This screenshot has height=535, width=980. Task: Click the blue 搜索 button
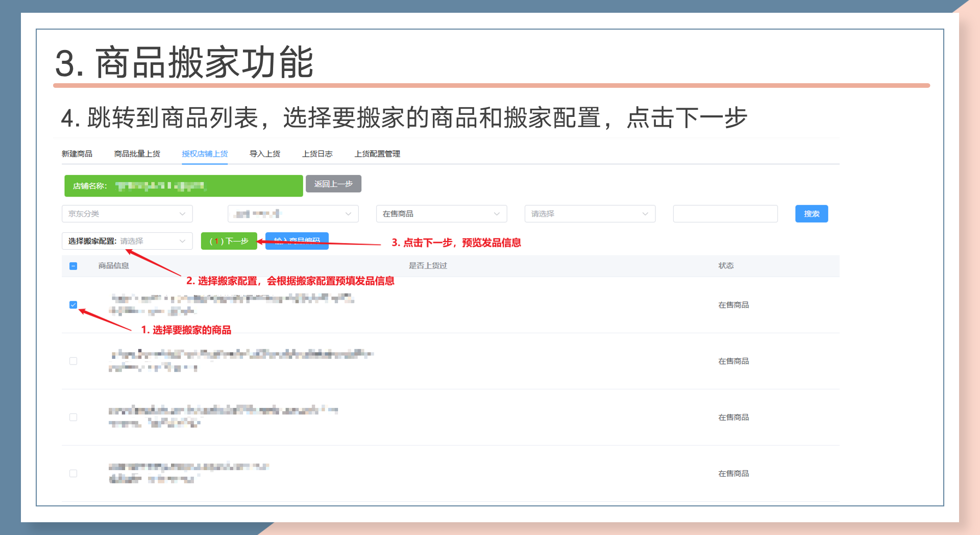(811, 214)
